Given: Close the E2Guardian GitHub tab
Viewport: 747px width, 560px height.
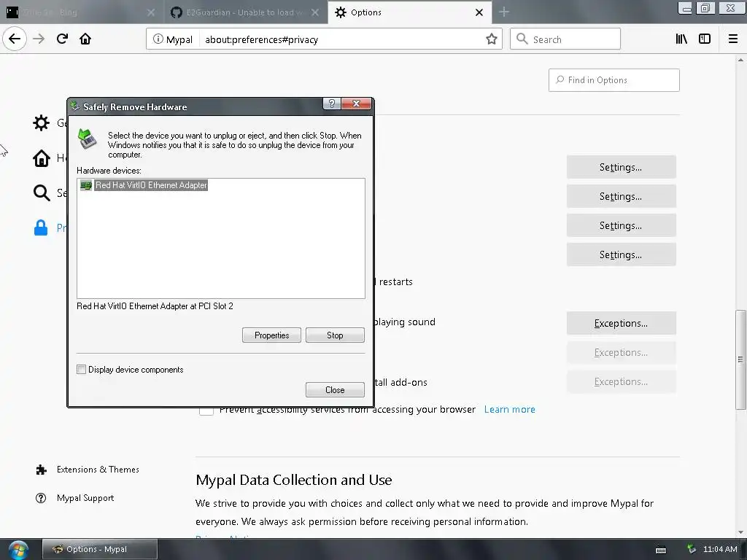Looking at the screenshot, I should (x=315, y=12).
